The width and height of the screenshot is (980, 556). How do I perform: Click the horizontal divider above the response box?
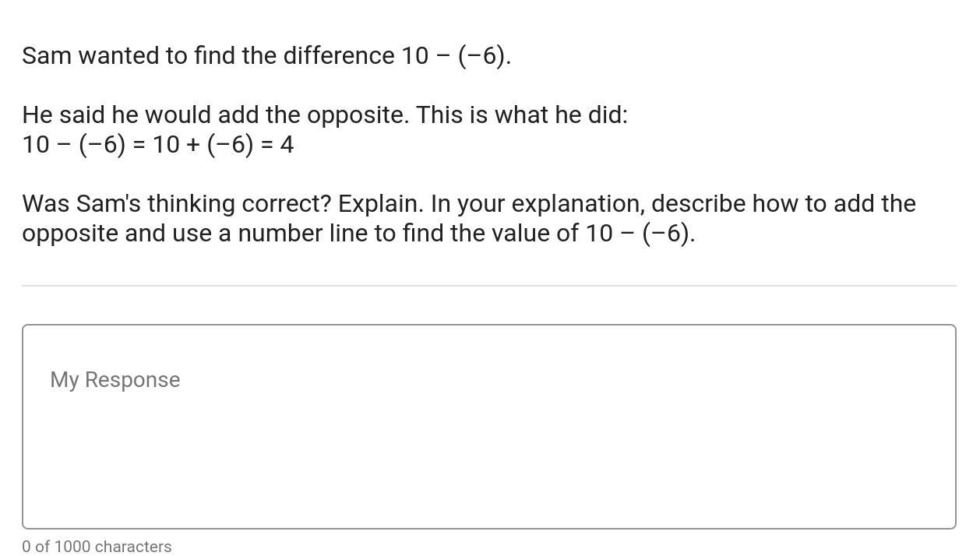(x=488, y=286)
